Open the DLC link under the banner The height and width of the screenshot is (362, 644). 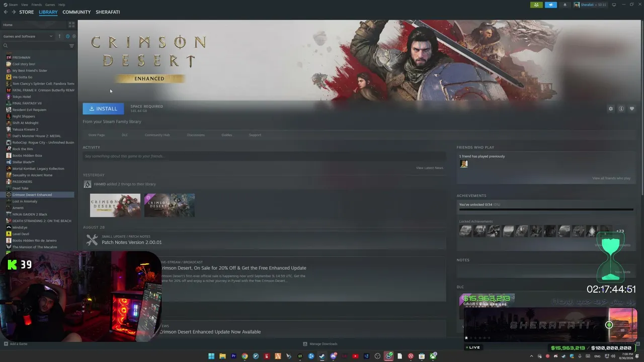[x=125, y=135]
